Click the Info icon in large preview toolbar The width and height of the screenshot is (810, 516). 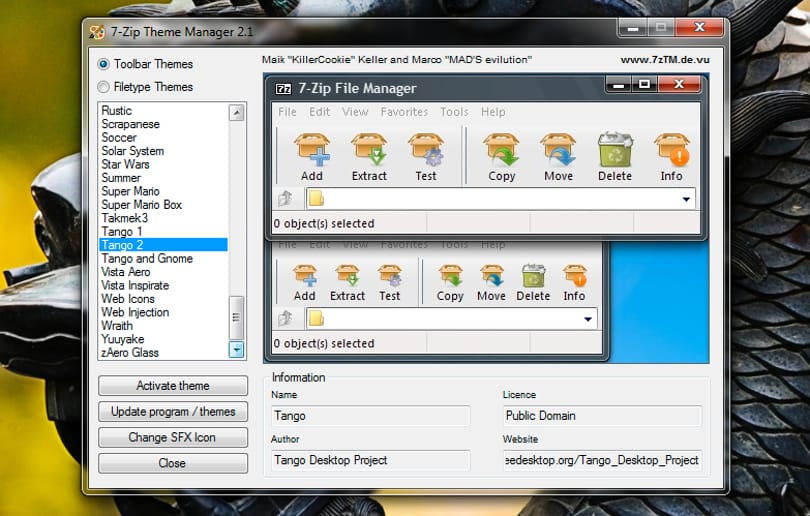coord(672,150)
